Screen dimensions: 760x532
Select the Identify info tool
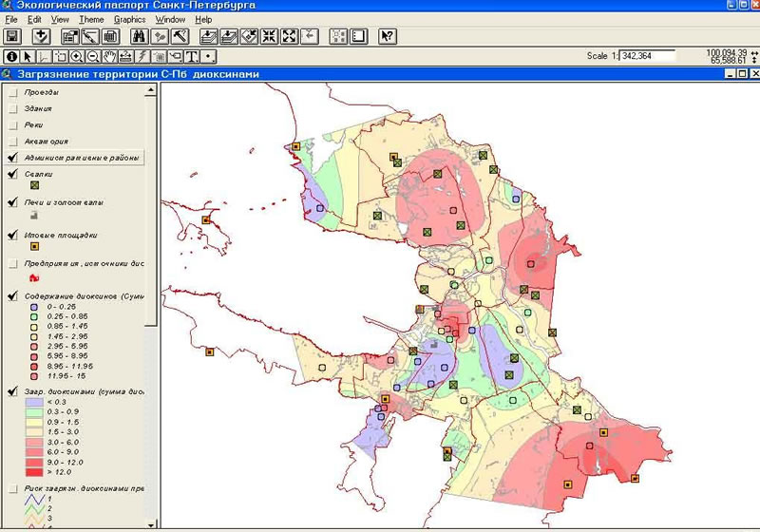point(11,57)
